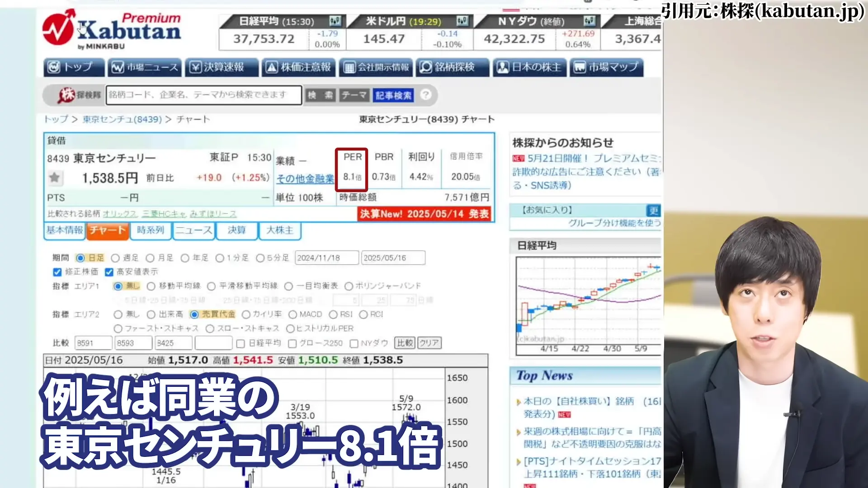
Task: Open the 会社開示情報 navigation menu
Action: pos(376,67)
